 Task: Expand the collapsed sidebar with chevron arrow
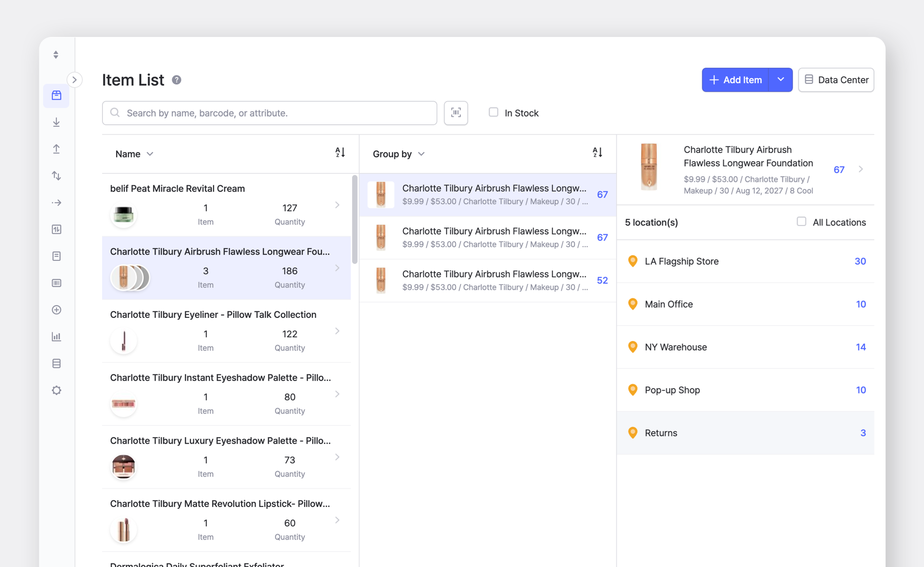click(75, 80)
